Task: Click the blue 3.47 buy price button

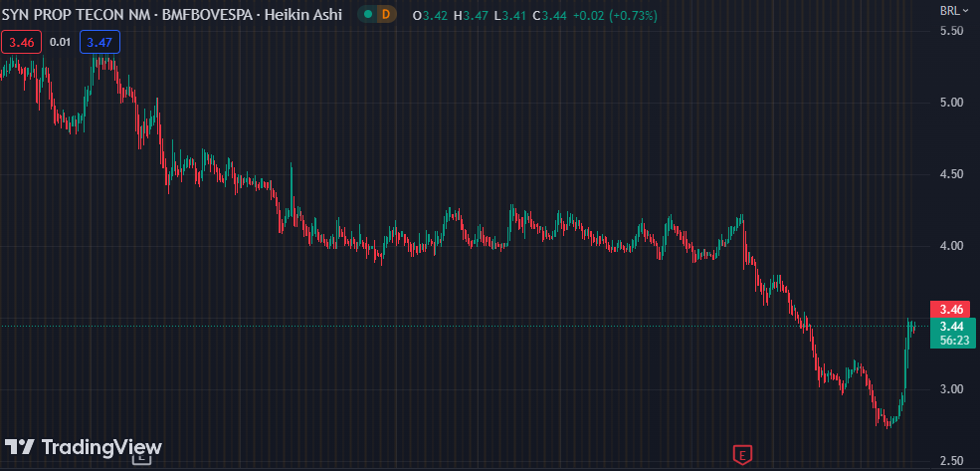Action: (100, 43)
